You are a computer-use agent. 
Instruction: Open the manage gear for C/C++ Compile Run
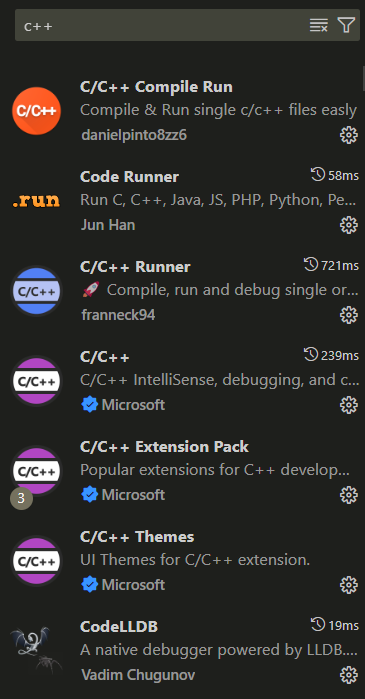349,135
